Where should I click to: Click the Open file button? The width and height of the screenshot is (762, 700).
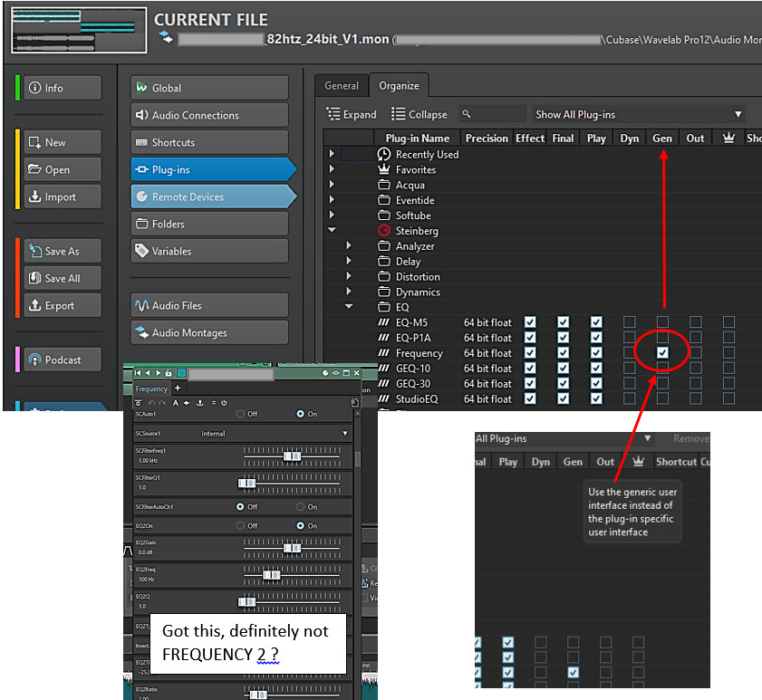click(63, 169)
